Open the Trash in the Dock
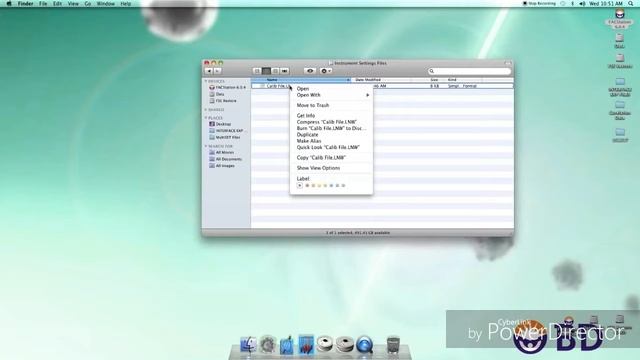 click(393, 345)
